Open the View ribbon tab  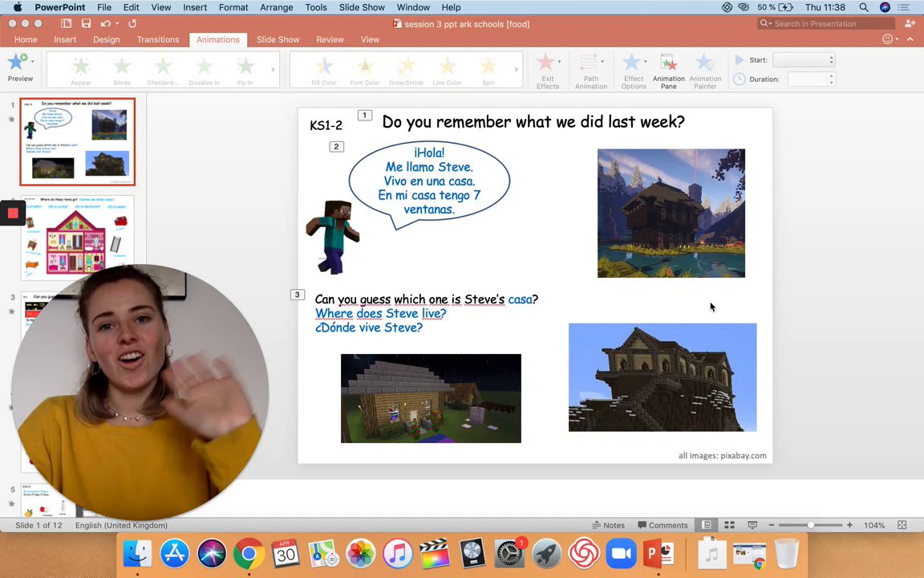pos(370,39)
